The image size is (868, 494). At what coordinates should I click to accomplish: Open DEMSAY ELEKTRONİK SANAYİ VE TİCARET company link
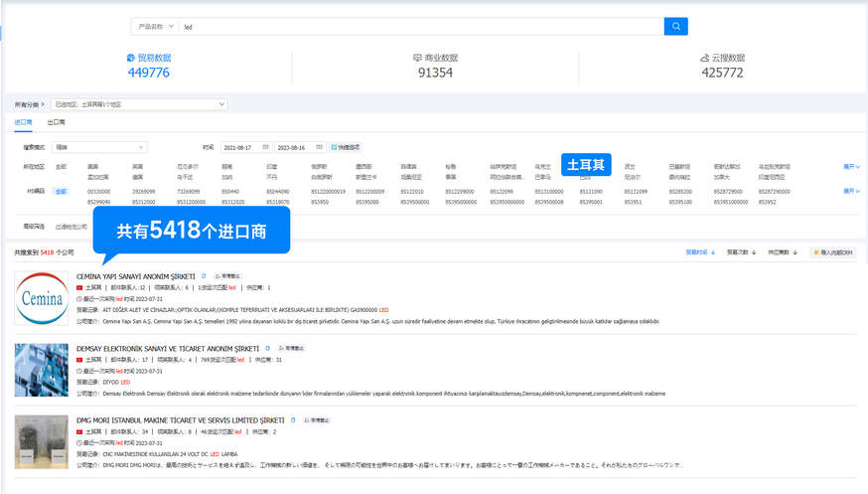[168, 348]
